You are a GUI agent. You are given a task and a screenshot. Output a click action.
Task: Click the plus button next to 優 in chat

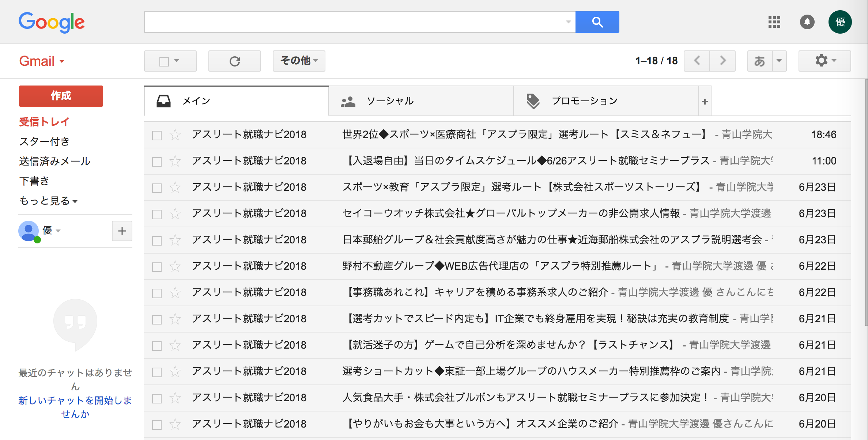coord(122,231)
